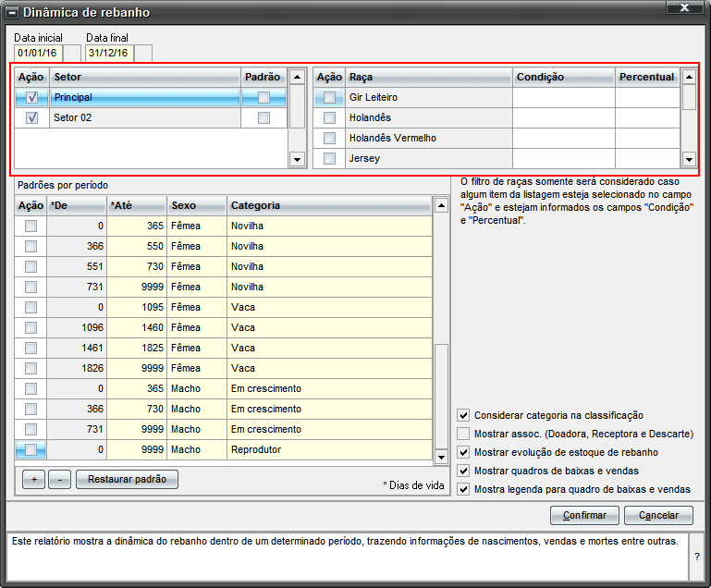Click Percentual cell for Holandês
This screenshot has height=588, width=711.
(647, 117)
